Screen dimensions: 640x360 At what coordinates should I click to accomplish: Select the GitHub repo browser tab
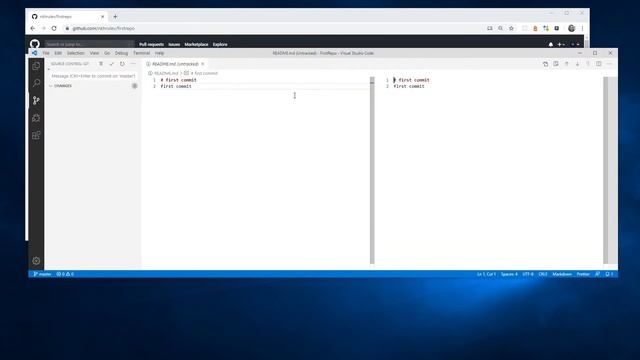(67, 16)
